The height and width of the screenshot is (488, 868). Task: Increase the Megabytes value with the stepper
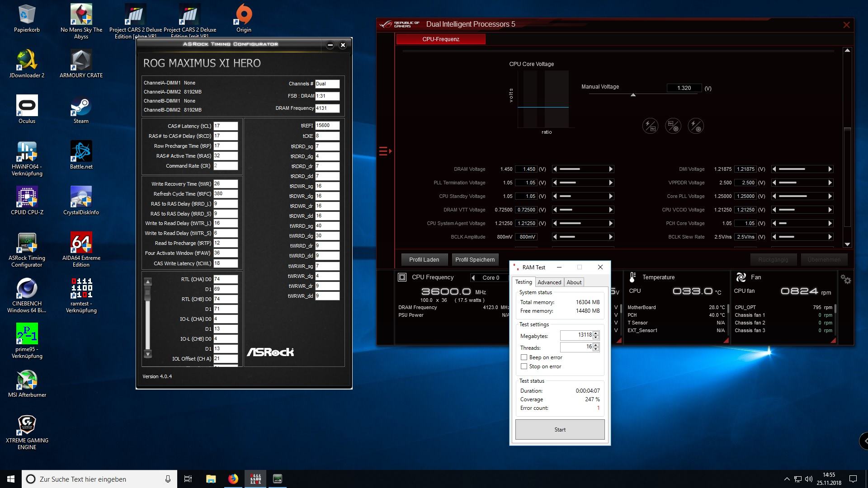[596, 333]
